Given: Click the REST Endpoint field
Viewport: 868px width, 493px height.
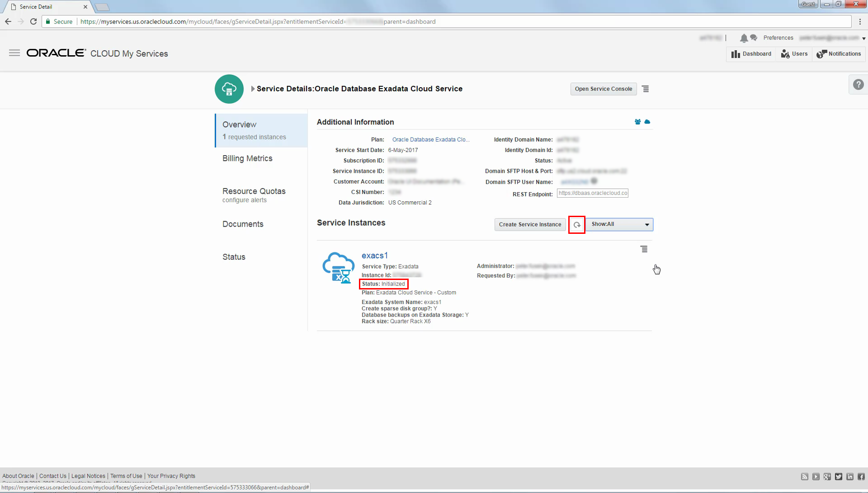Looking at the screenshot, I should point(593,193).
